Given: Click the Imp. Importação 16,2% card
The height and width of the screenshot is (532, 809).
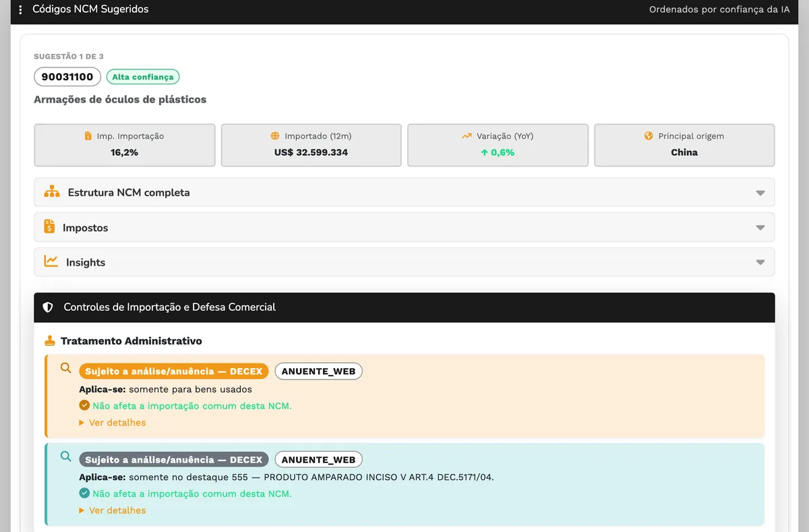Looking at the screenshot, I should 125,145.
